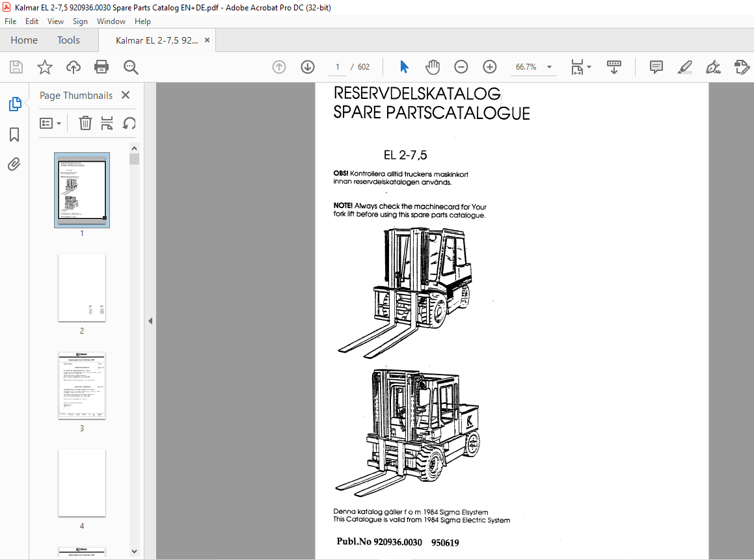Print the spare parts catalog

coord(101,66)
